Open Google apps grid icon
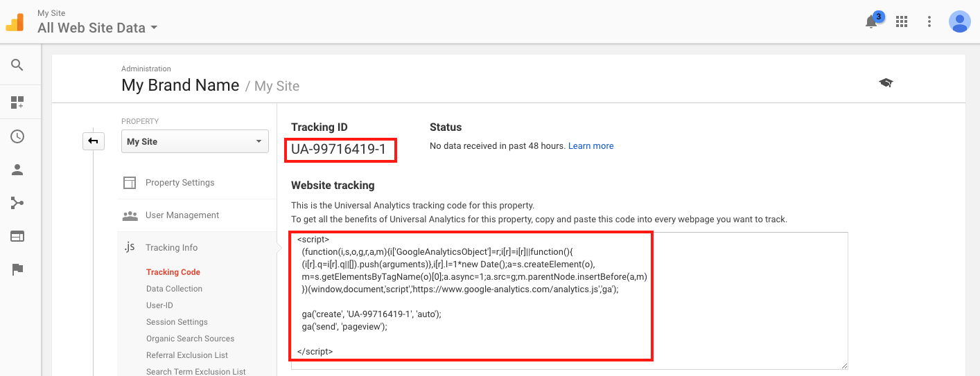This screenshot has width=980, height=376. [902, 21]
